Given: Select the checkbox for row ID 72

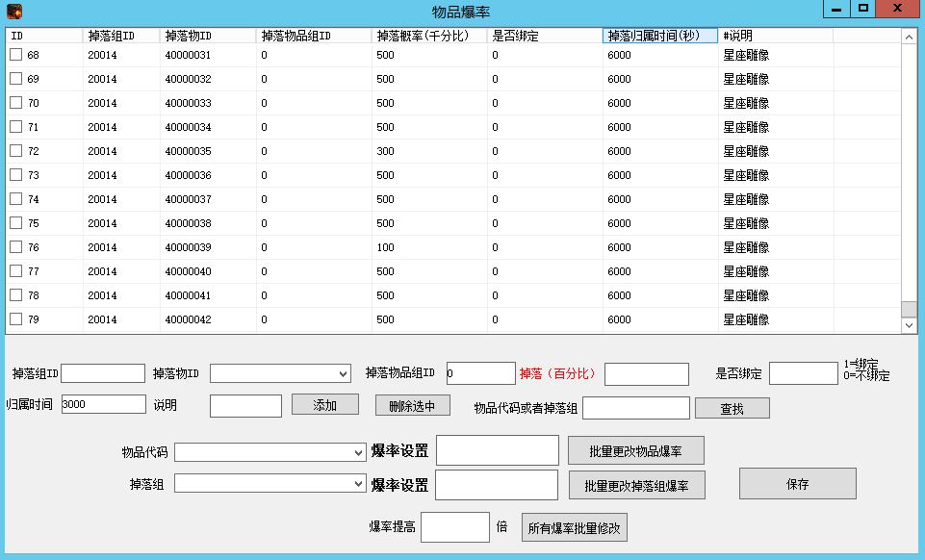Looking at the screenshot, I should [15, 151].
